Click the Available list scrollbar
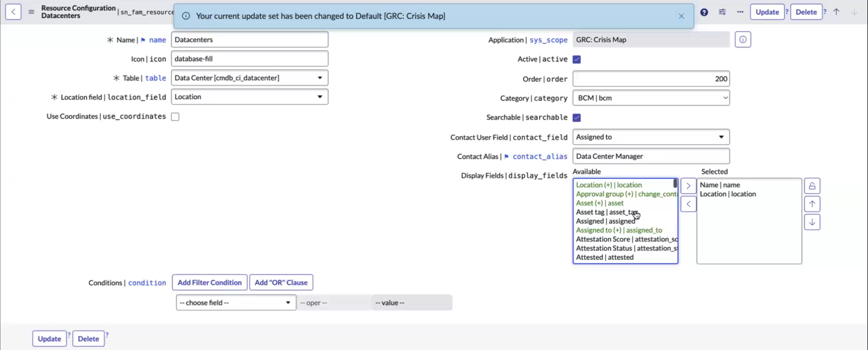 (x=675, y=184)
